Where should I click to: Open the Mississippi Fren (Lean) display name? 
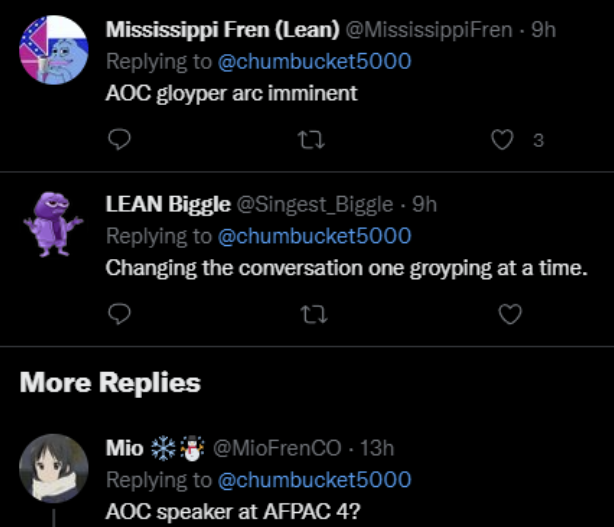[222, 30]
